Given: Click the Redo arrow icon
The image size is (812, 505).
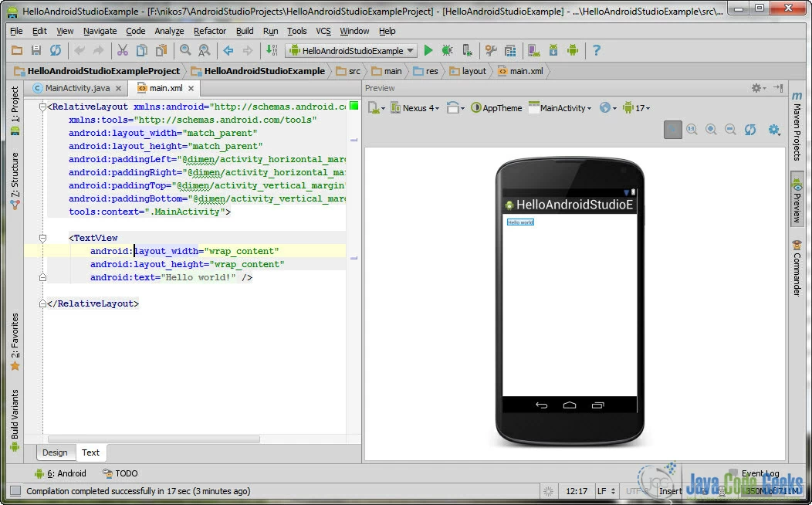Looking at the screenshot, I should [98, 50].
